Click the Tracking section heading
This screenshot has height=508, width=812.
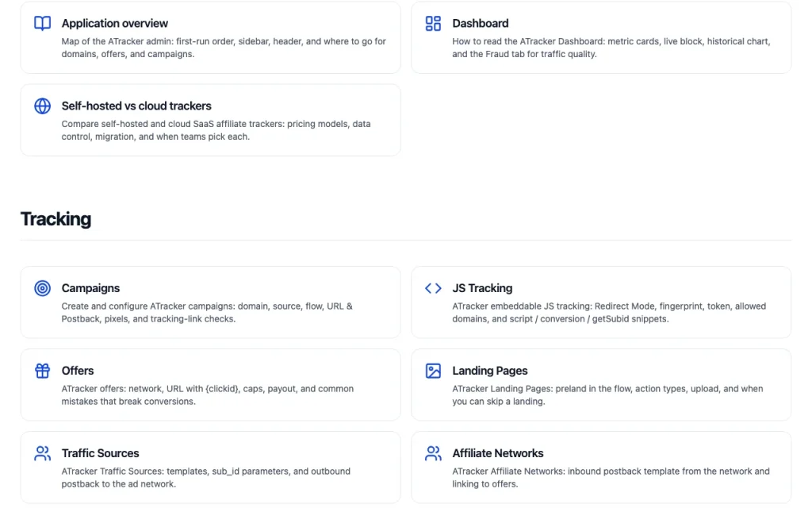56,219
